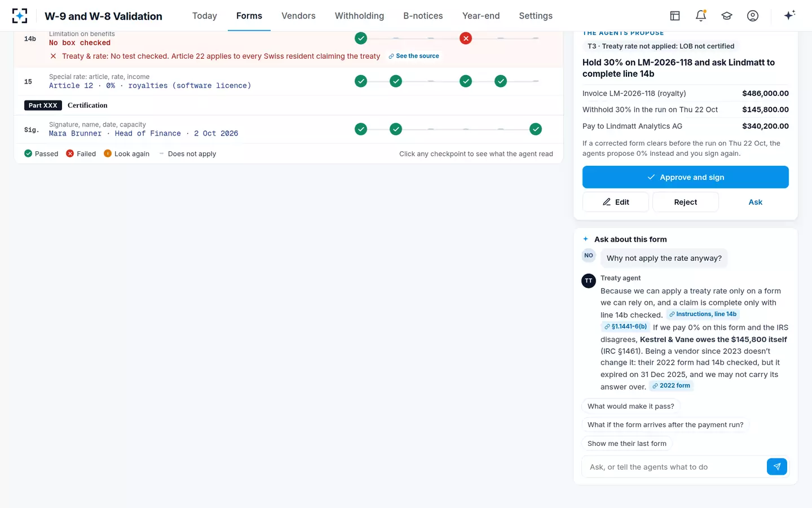Click the $145,800.00 withholding amount

tap(765, 110)
